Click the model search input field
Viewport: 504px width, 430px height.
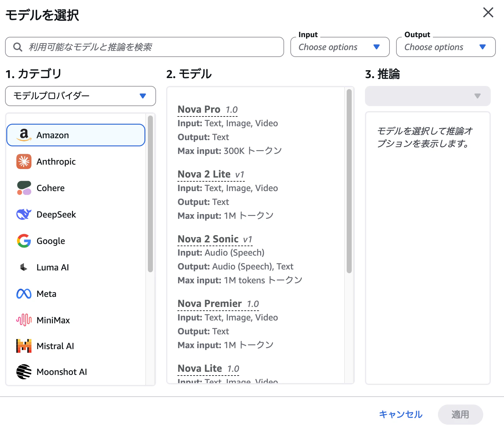(144, 47)
